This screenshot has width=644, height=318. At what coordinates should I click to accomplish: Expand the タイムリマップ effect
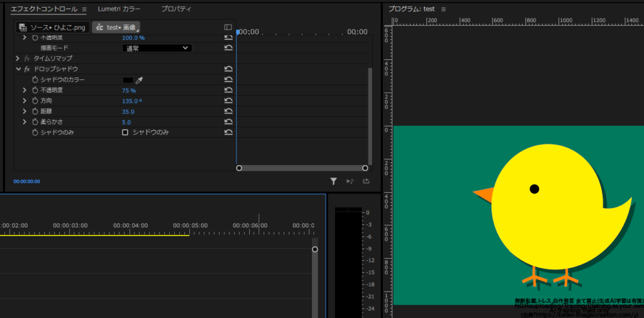pyautogui.click(x=17, y=59)
